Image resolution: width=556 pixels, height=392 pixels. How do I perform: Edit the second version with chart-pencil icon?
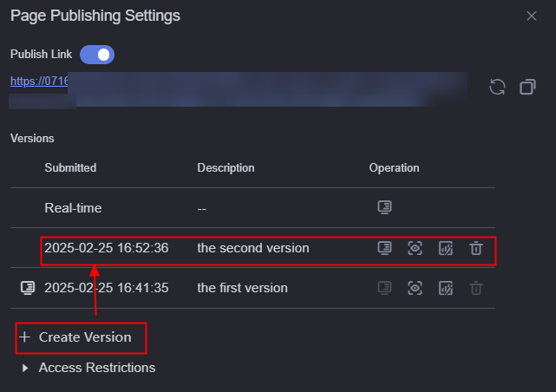pos(445,248)
